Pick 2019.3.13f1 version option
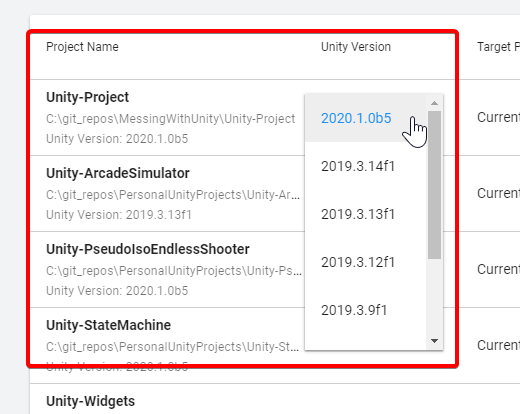 [365, 214]
